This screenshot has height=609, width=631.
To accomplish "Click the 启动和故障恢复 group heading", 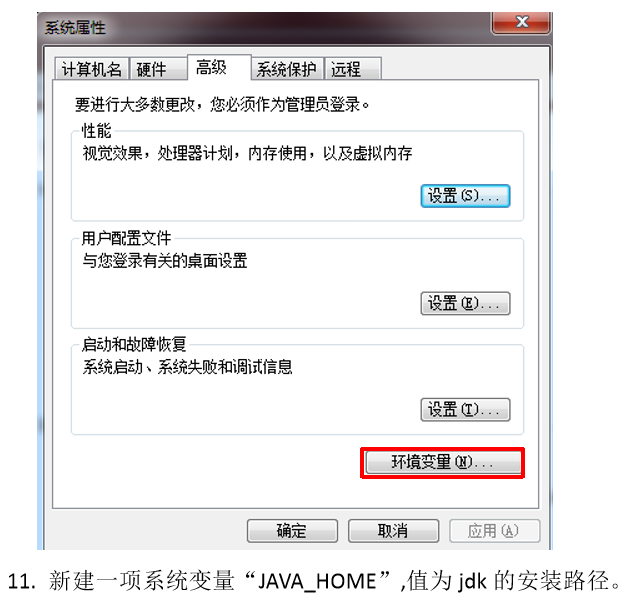I will coord(134,344).
